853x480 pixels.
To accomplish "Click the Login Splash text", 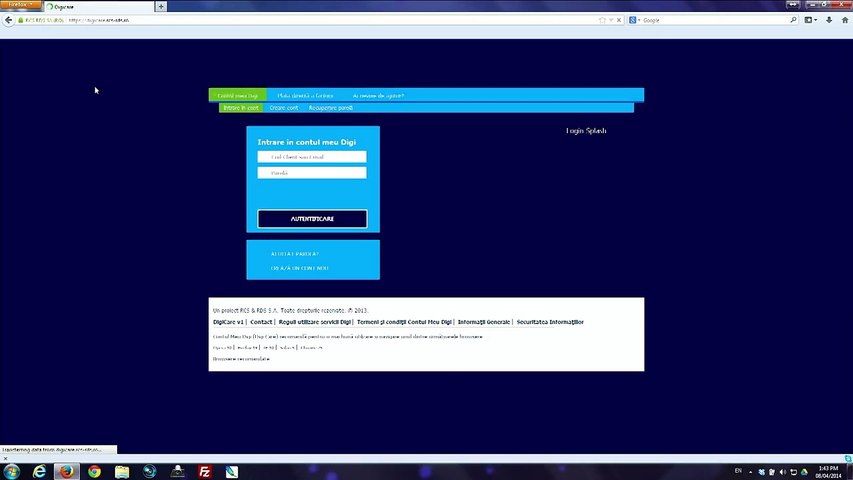I will pyautogui.click(x=586, y=131).
